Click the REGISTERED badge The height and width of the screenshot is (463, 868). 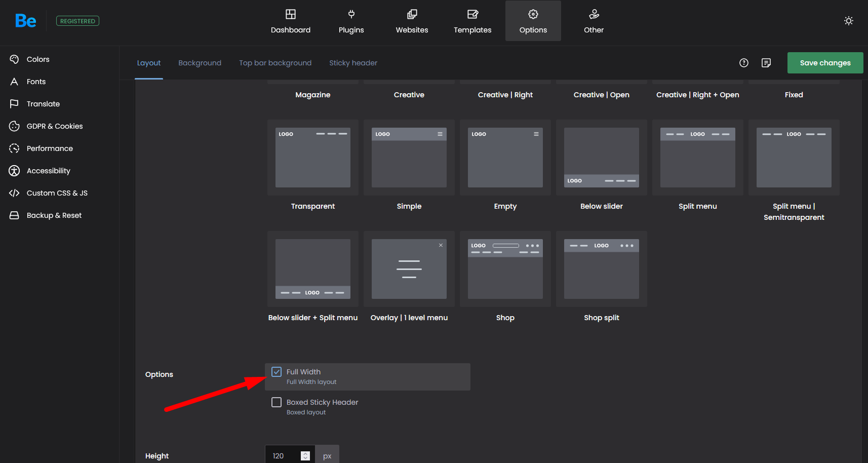point(77,21)
